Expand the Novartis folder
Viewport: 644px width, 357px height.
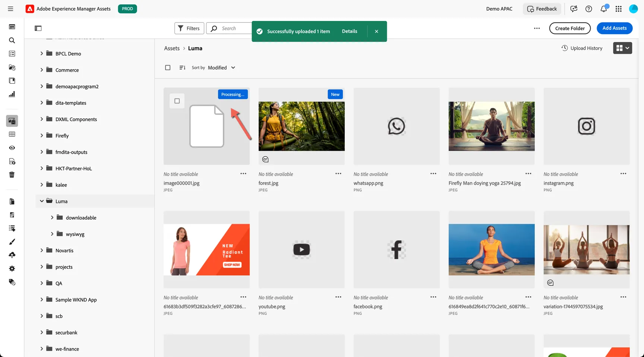tap(42, 250)
